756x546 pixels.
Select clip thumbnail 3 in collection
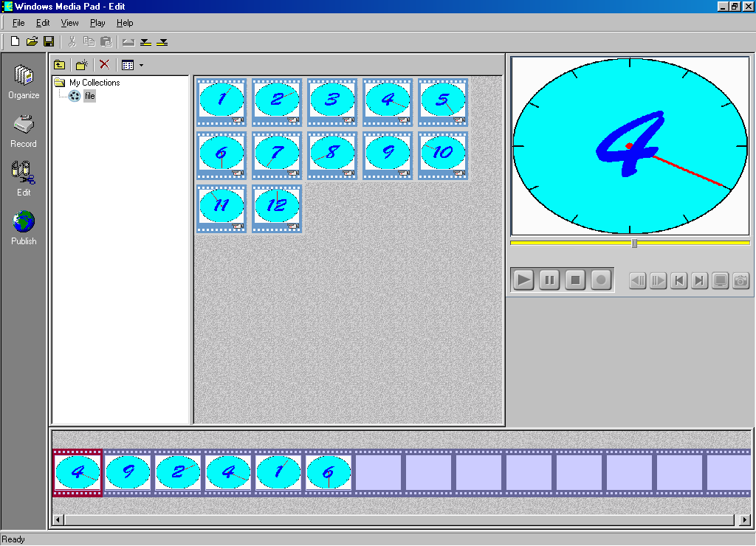[x=332, y=103]
